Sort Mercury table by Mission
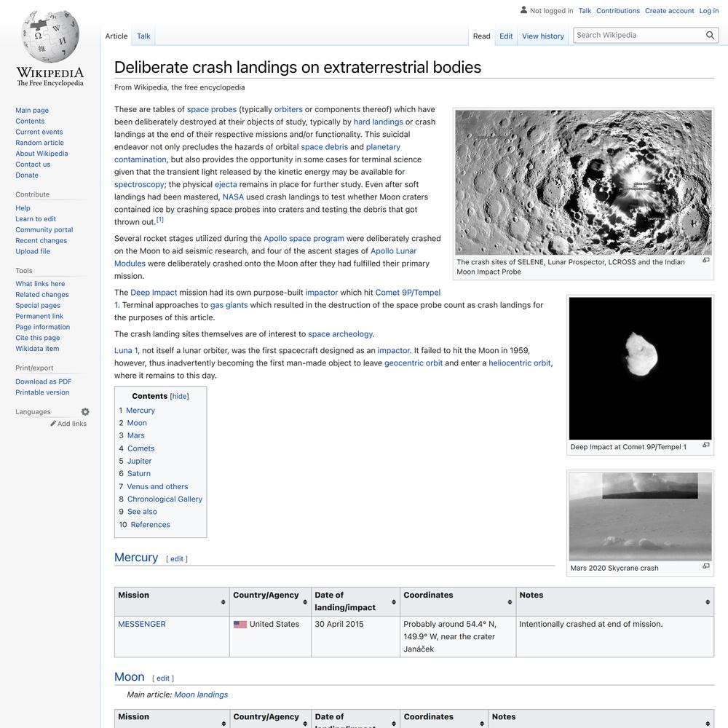This screenshot has width=728, height=728. pos(223,602)
